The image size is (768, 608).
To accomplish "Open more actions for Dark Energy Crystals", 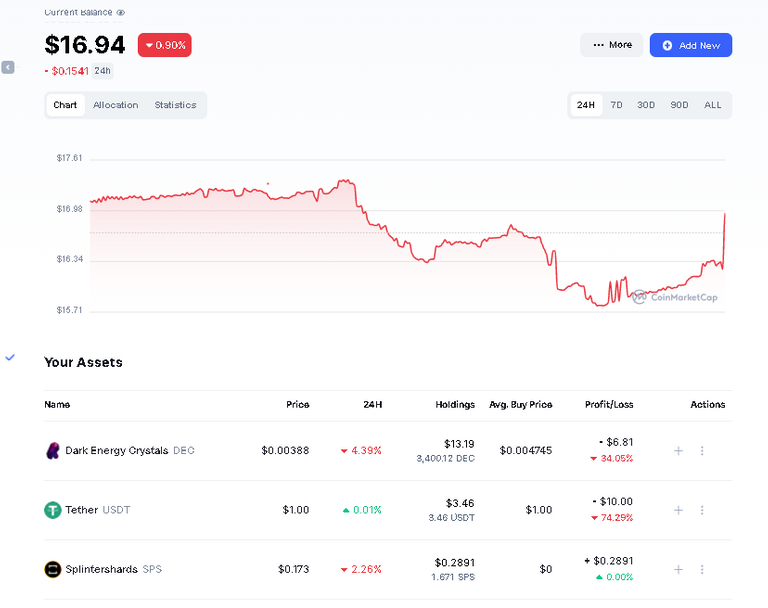I will 702,451.
